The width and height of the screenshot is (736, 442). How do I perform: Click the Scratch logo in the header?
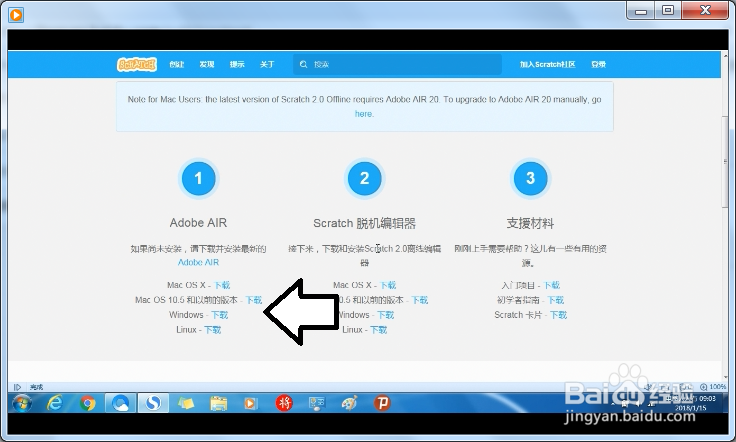click(x=137, y=64)
